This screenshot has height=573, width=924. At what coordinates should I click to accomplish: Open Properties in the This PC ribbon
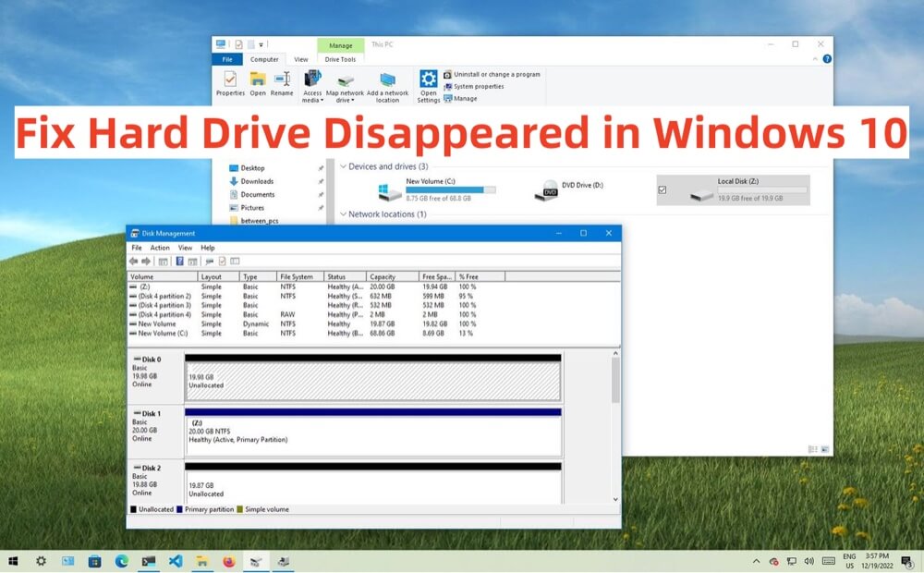230,84
